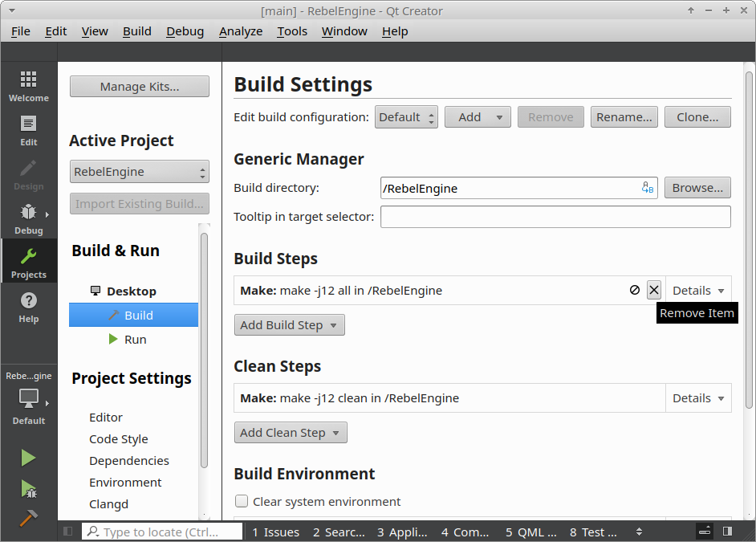Open the 3 Application Output pane
This screenshot has height=542, width=756.
402,532
